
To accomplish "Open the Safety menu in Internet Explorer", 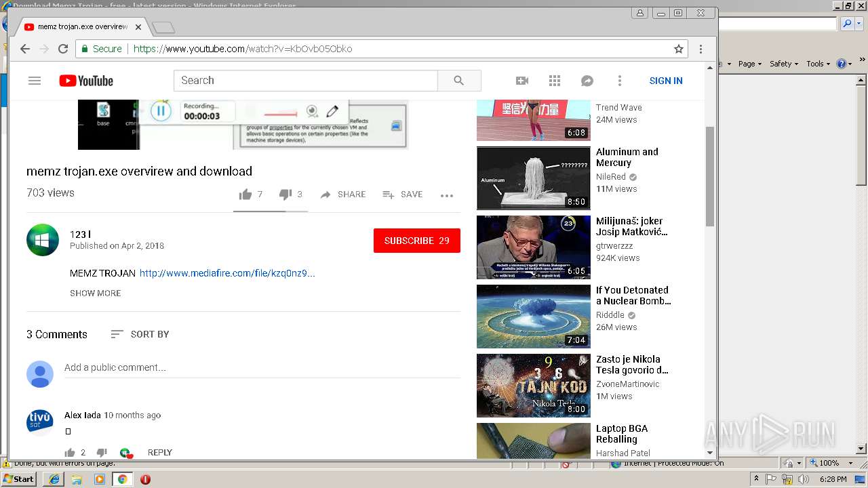I will point(785,64).
